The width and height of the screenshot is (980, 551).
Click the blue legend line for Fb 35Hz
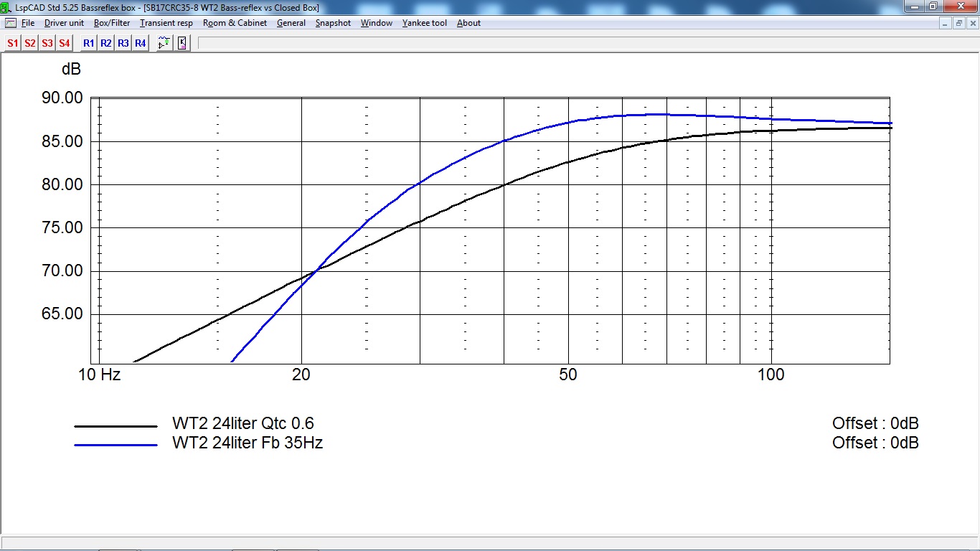[116, 446]
